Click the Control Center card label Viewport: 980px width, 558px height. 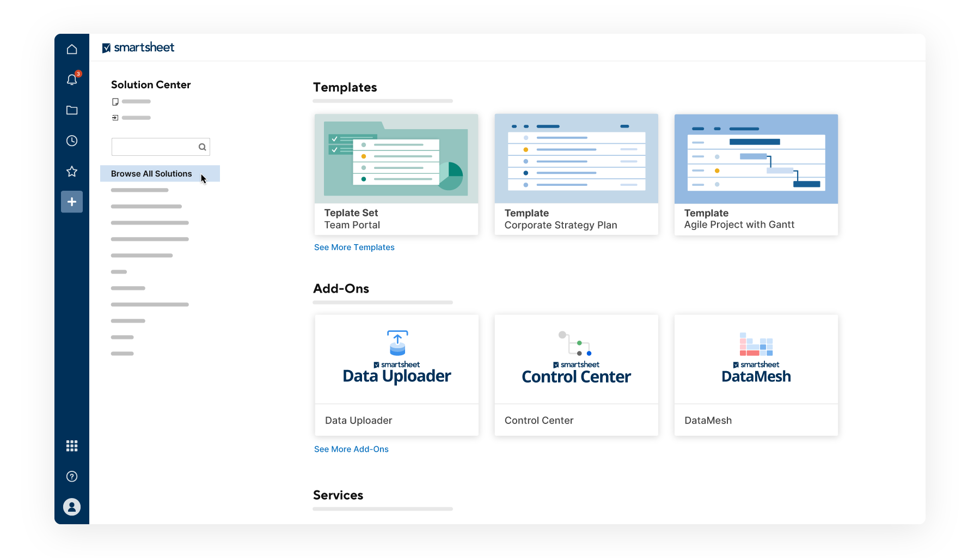coord(539,420)
